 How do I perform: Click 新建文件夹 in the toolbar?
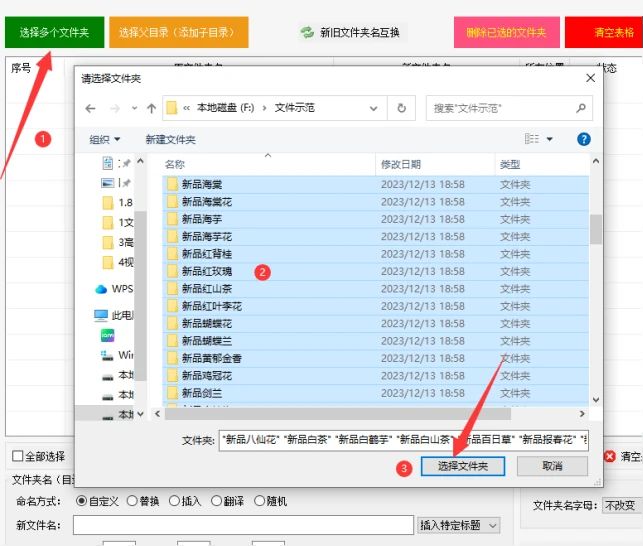click(x=170, y=139)
